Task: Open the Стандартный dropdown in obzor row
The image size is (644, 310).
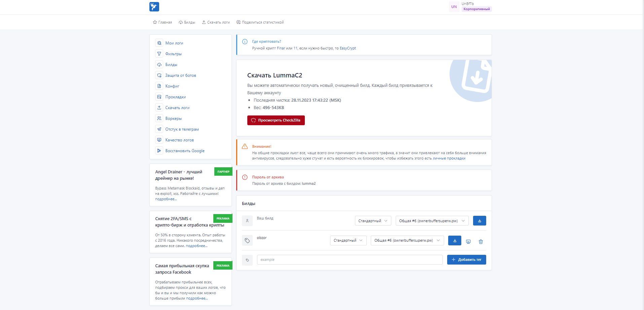Action: (348, 240)
